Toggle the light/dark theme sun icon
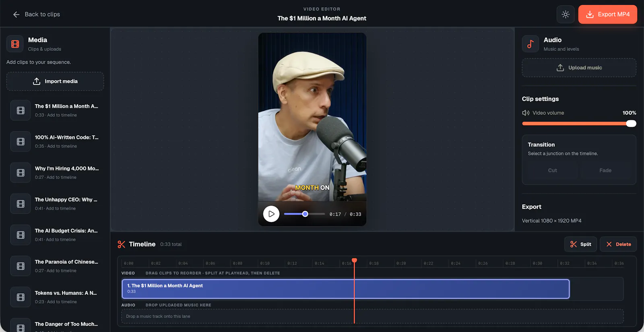The height and width of the screenshot is (332, 644). point(566,15)
